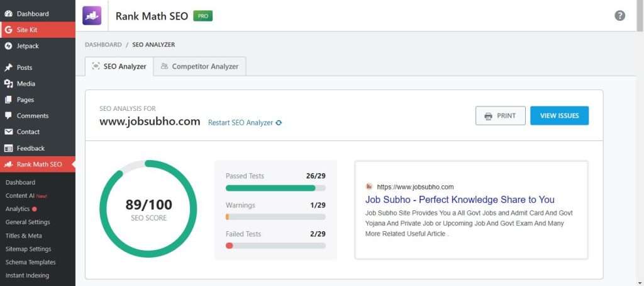Viewport: 644px width, 286px height.
Task: Click the 1/29 warnings value
Action: point(318,205)
